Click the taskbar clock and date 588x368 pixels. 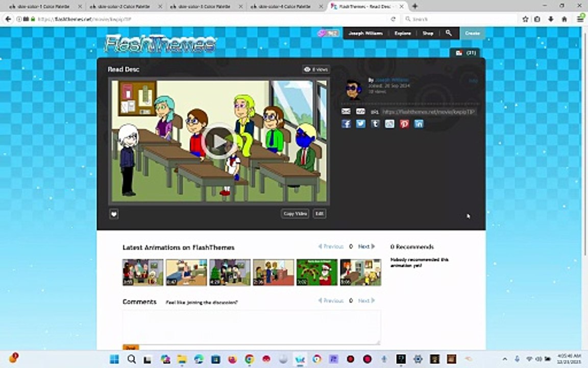[569, 359]
